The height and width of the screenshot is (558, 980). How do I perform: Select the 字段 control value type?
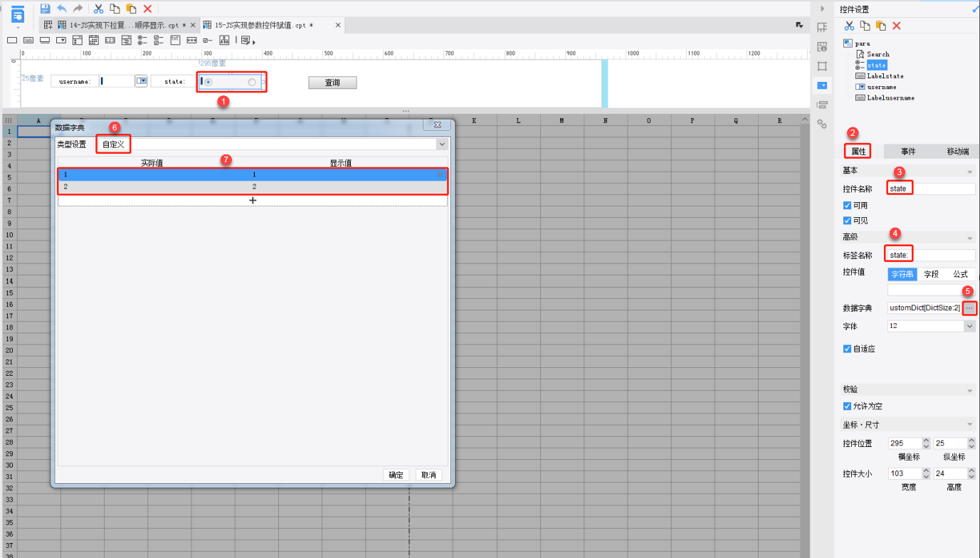click(931, 274)
